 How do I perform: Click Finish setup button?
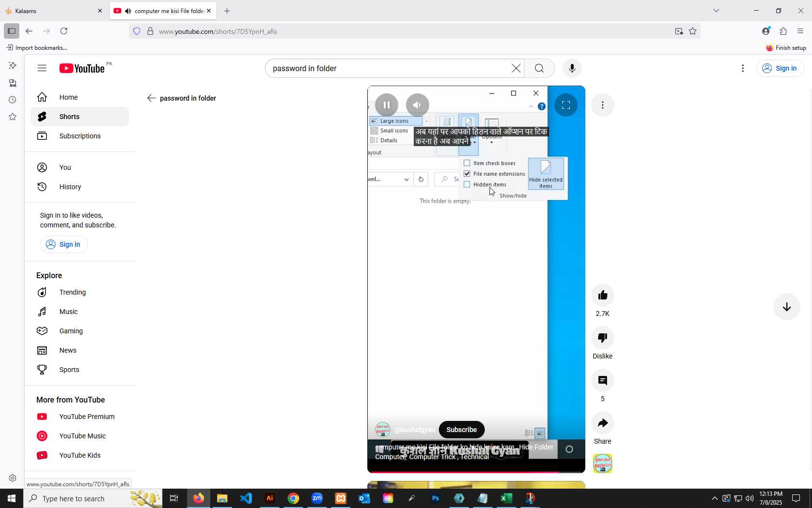point(786,47)
